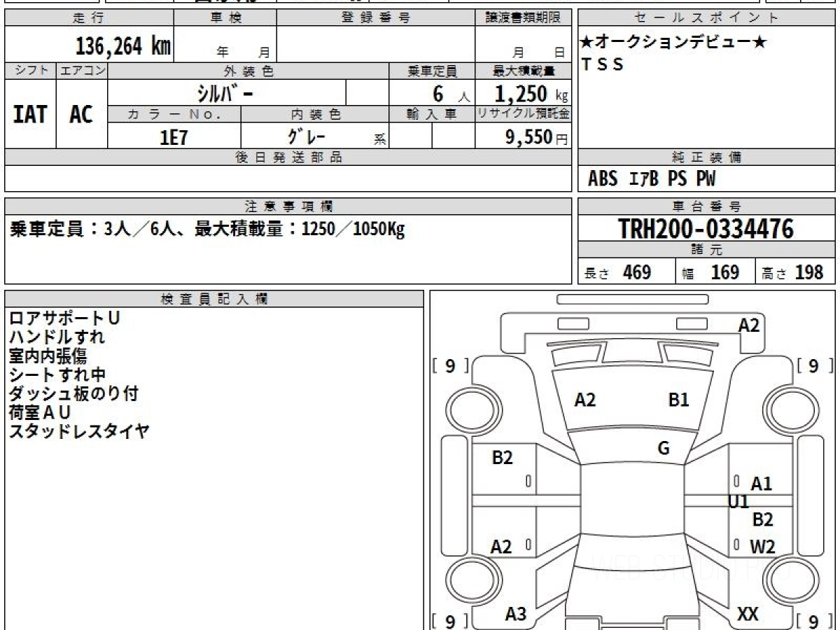Click the 最大積載量 header cell in top table
The width and height of the screenshot is (840, 630).
[x=523, y=71]
